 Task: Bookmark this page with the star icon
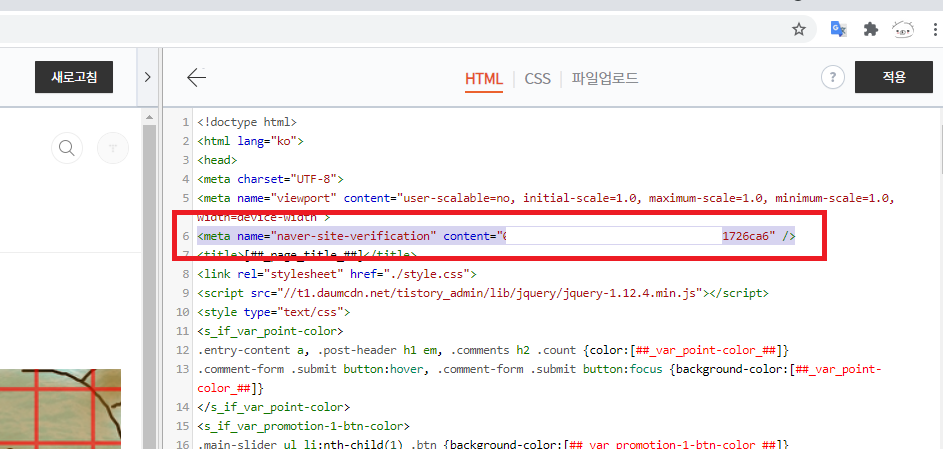click(x=799, y=29)
